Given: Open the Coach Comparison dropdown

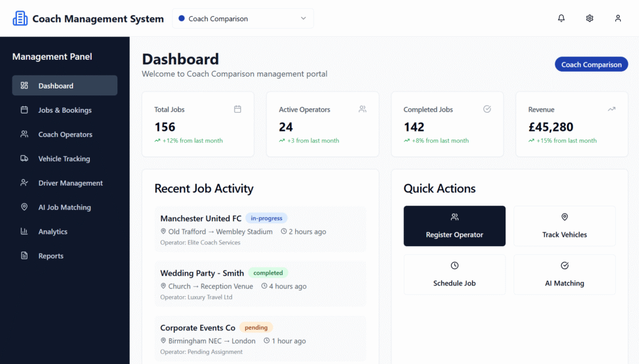Looking at the screenshot, I should (x=243, y=19).
